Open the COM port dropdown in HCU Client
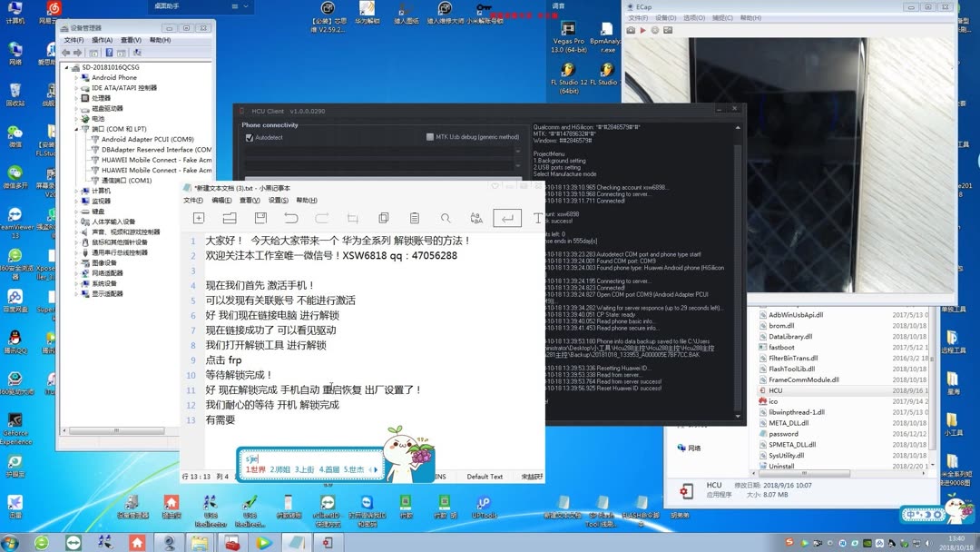Screen dimensions: 980x552 516,151
